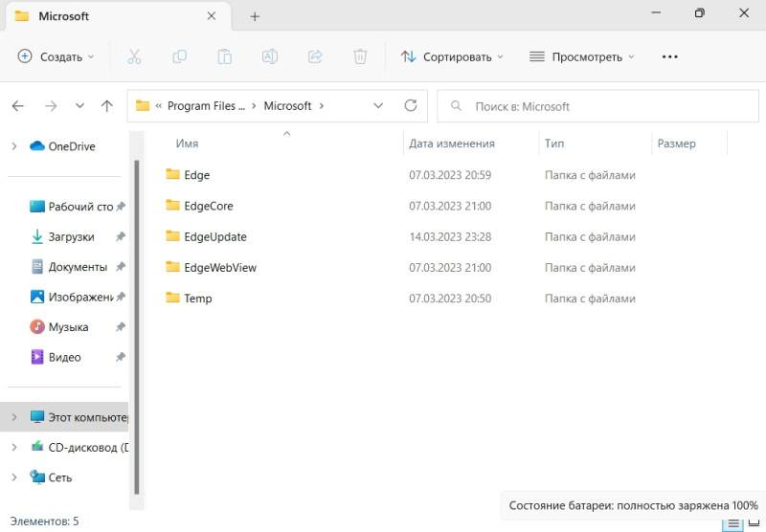Click the Share icon in toolbar
The width and height of the screenshot is (766, 532).
tap(315, 56)
